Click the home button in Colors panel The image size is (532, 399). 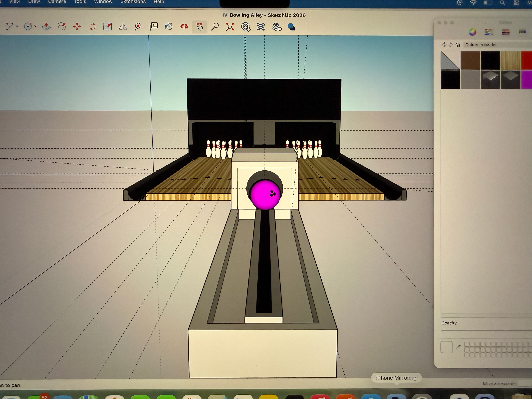458,45
